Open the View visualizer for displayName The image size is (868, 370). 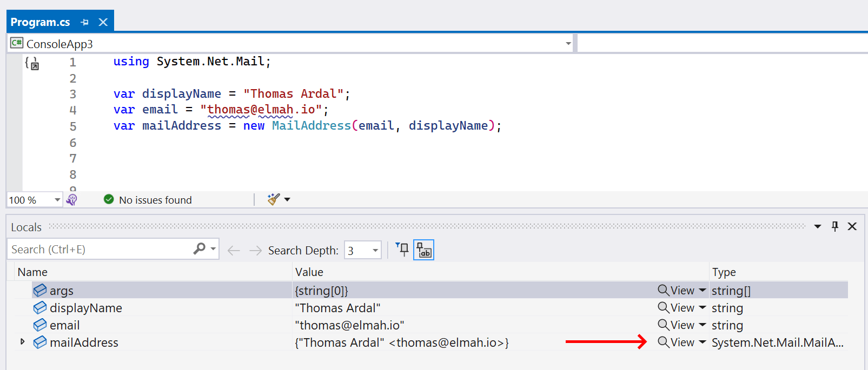point(676,307)
